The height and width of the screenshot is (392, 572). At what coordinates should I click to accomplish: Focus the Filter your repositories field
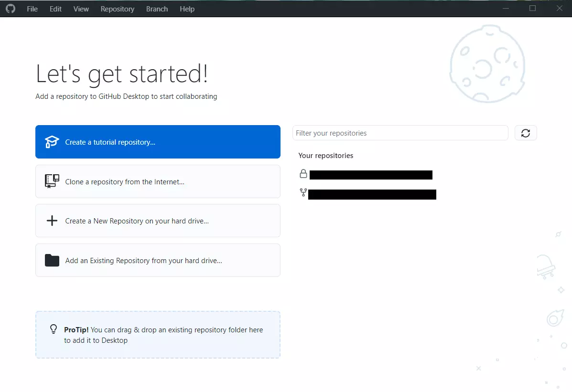click(x=400, y=133)
